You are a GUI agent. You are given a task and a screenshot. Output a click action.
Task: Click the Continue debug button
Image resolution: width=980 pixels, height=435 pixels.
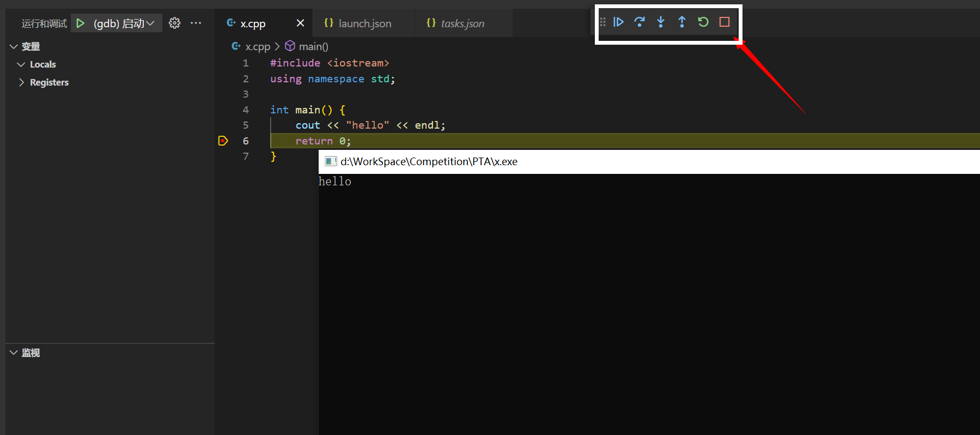point(618,22)
